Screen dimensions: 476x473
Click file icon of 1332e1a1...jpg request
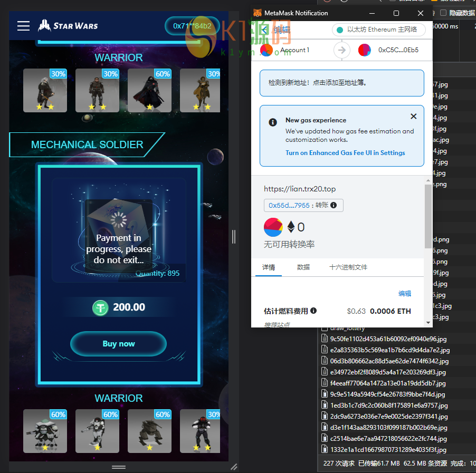pos(325,449)
